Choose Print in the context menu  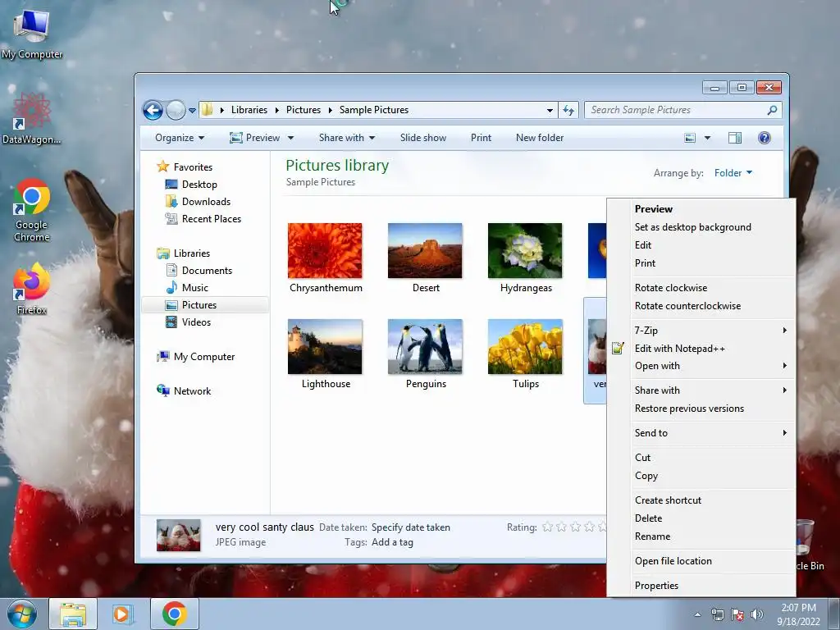pos(701,263)
